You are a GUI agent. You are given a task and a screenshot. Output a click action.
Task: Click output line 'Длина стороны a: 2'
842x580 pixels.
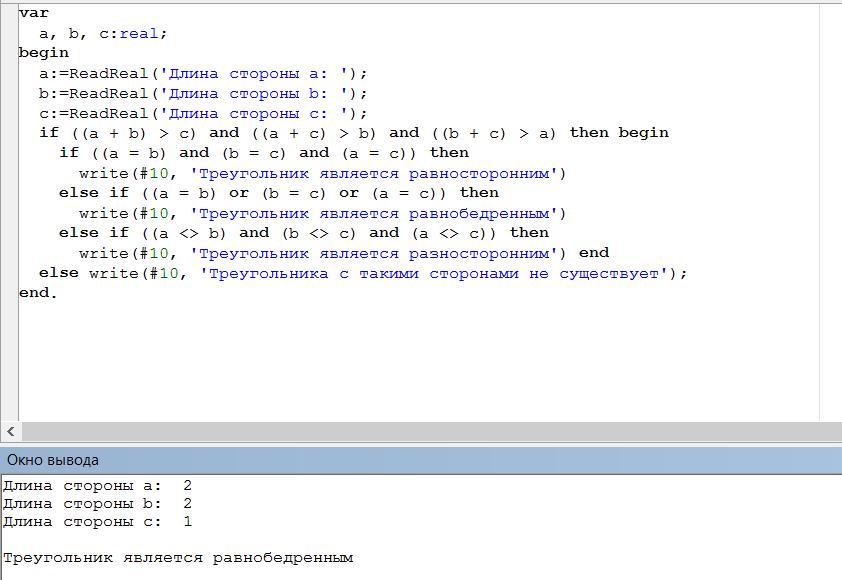[97, 485]
